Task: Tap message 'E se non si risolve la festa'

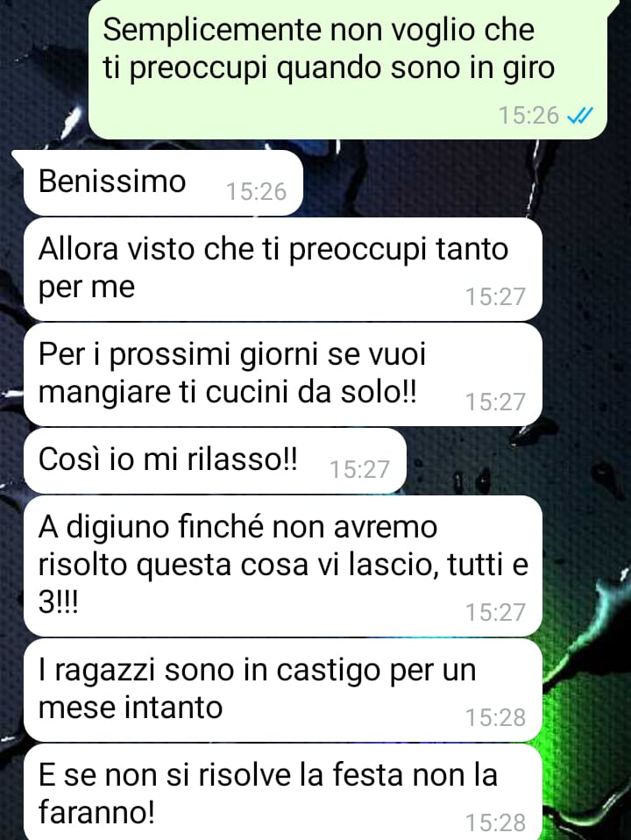Action: [x=283, y=792]
